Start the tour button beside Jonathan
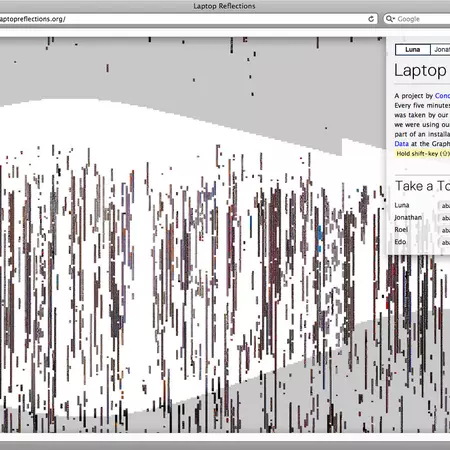 coord(444,218)
